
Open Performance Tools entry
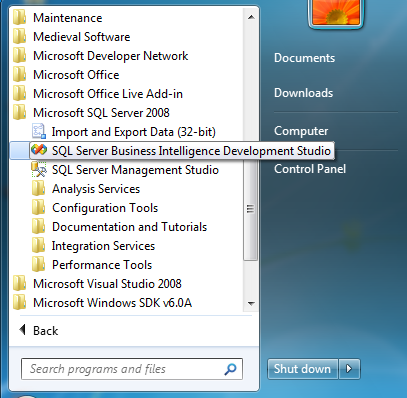click(x=102, y=265)
